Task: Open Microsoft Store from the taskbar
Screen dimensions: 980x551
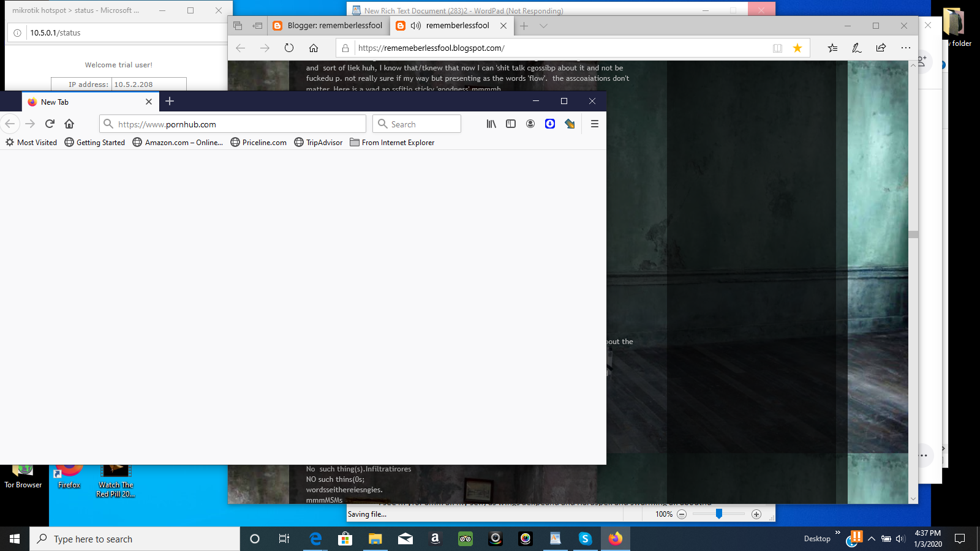Action: (345, 539)
